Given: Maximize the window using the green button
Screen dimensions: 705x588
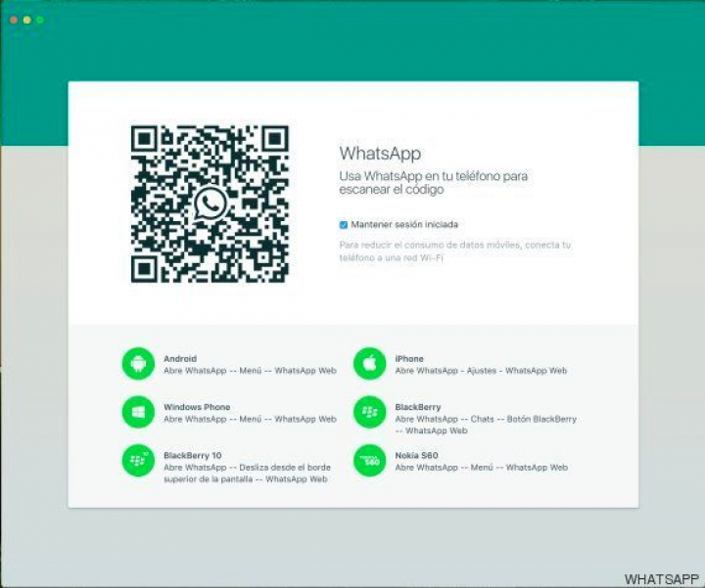Looking at the screenshot, I should (40, 20).
